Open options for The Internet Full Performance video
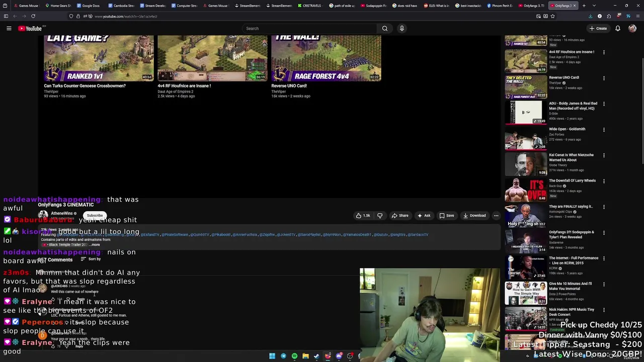The width and height of the screenshot is (644, 362). [604, 258]
